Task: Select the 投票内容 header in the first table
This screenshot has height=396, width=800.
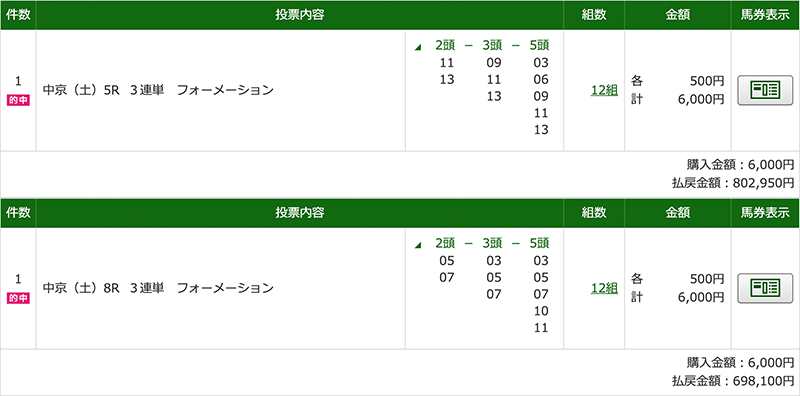Action: pos(300,15)
